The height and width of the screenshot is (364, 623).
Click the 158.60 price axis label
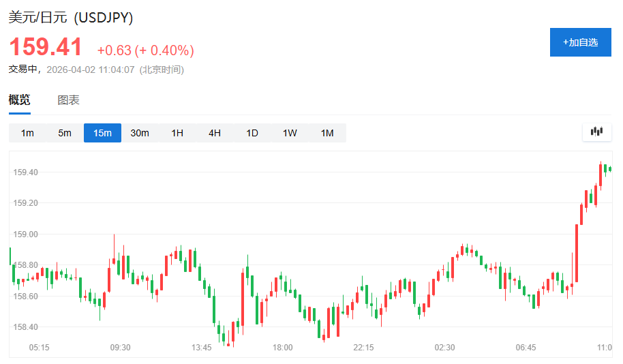[x=25, y=296]
